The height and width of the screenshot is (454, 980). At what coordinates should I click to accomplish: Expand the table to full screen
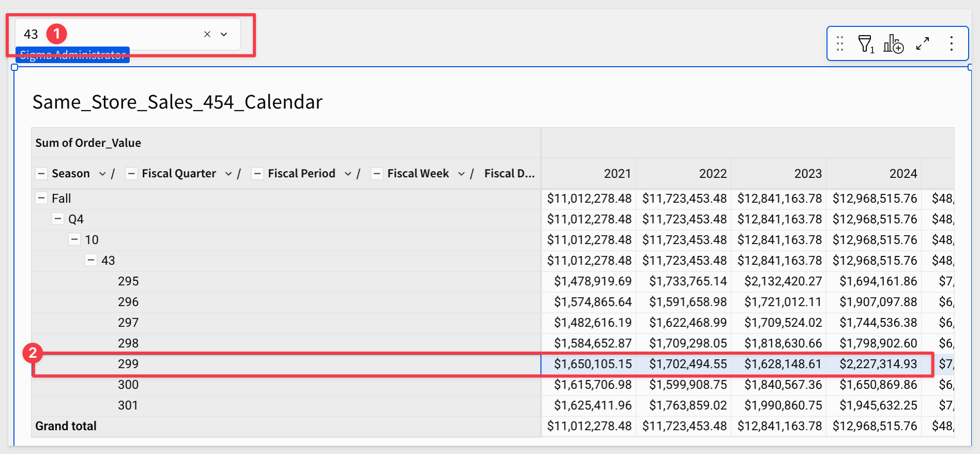923,44
